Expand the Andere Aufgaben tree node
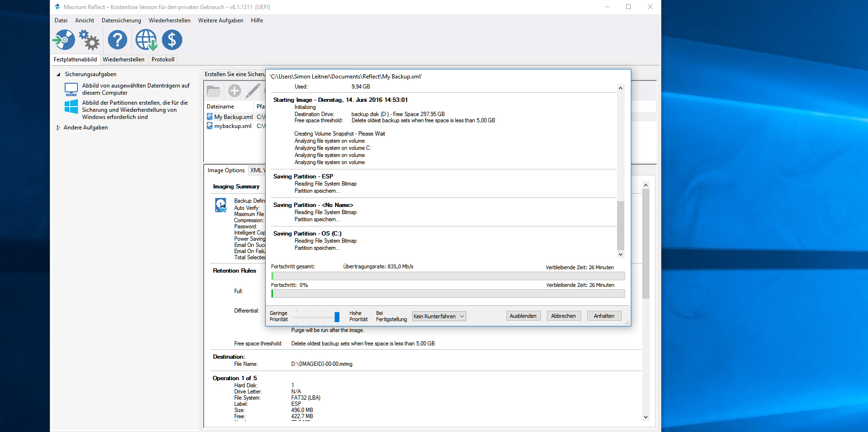Viewport: 868px width, 432px height. pos(58,128)
